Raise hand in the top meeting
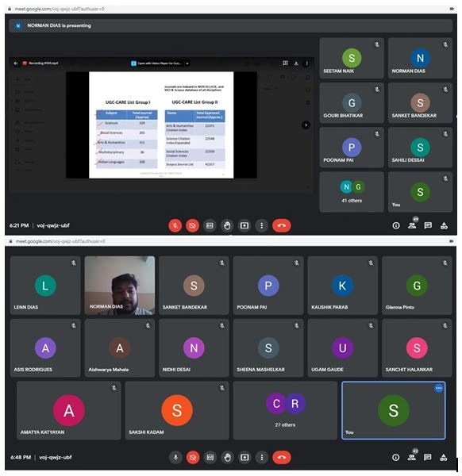Viewport: 462px width, 476px height. [227, 225]
